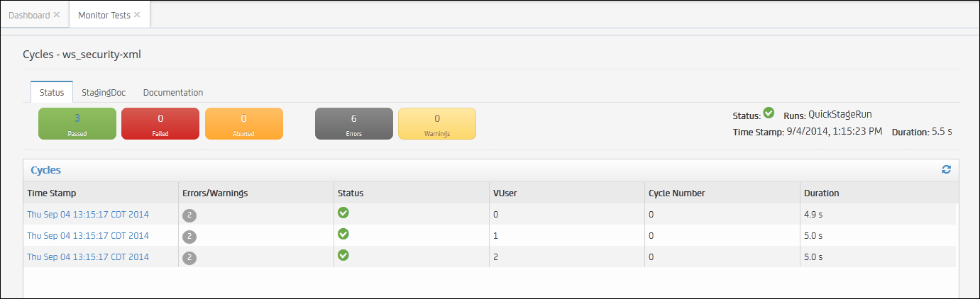
Task: Click the error count badge for VUser 0
Action: point(189,215)
